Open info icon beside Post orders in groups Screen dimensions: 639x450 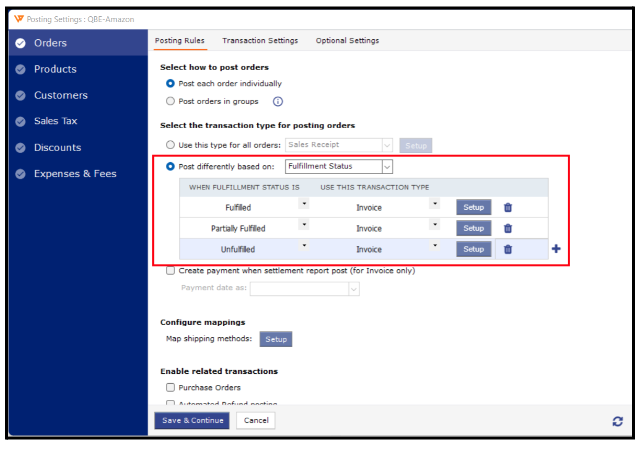point(278,101)
